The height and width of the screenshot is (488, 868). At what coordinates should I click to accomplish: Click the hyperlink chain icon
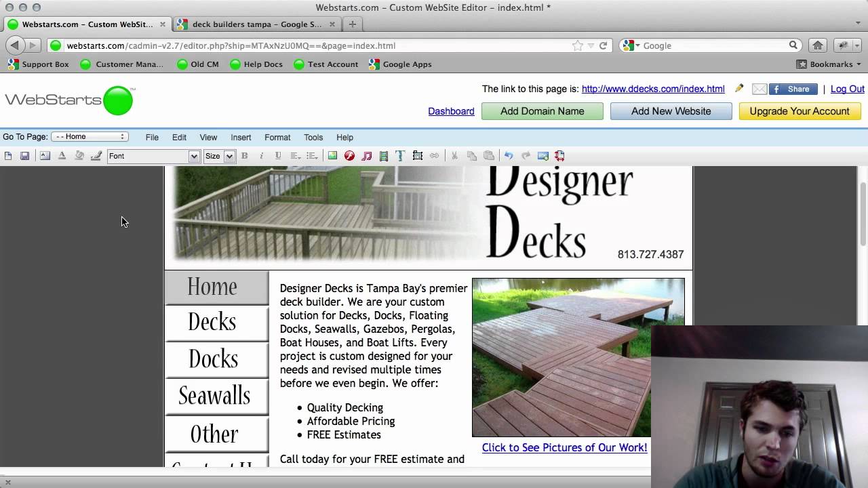(435, 156)
